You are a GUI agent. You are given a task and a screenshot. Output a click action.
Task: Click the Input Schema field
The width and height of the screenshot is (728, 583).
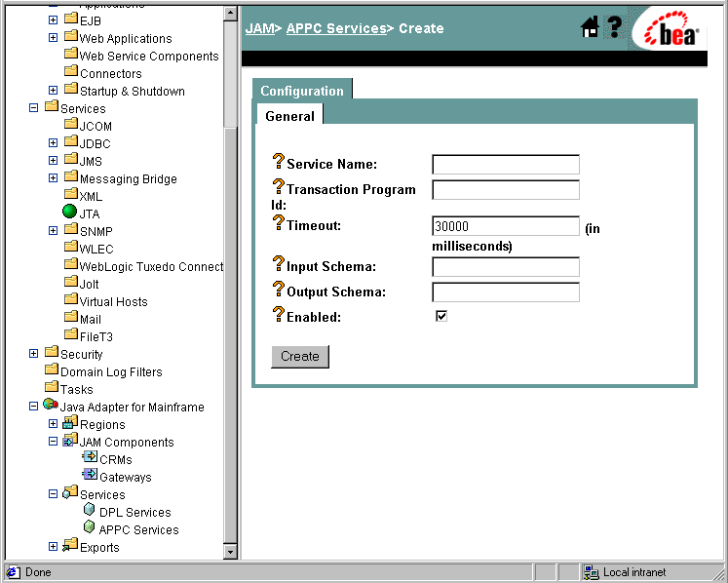(x=506, y=267)
